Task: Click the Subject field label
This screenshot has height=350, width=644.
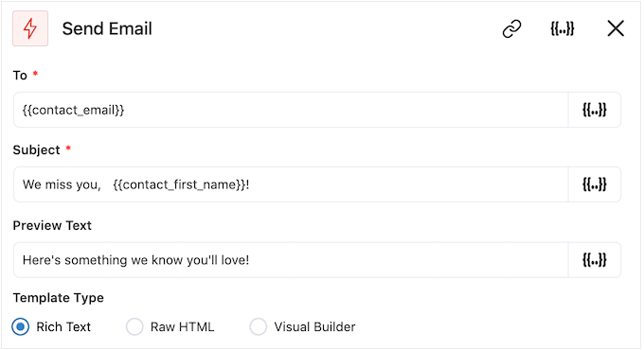Action: (x=37, y=150)
